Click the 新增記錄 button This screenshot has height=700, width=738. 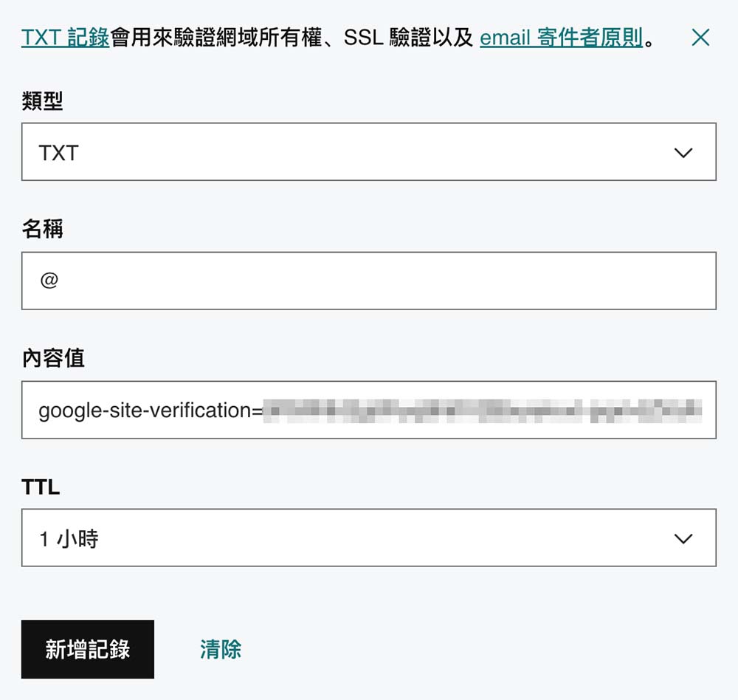(88, 649)
